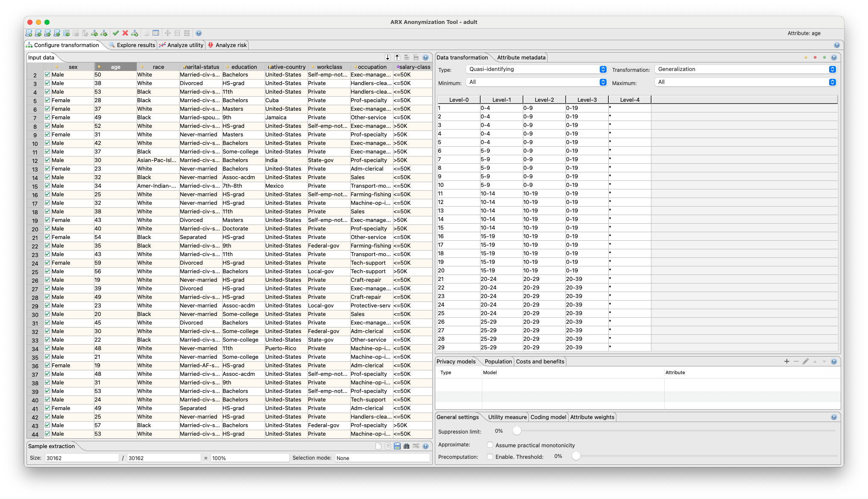This screenshot has height=499, width=868.
Task: Click the Suppression limit slider handle
Action: pyautogui.click(x=517, y=431)
